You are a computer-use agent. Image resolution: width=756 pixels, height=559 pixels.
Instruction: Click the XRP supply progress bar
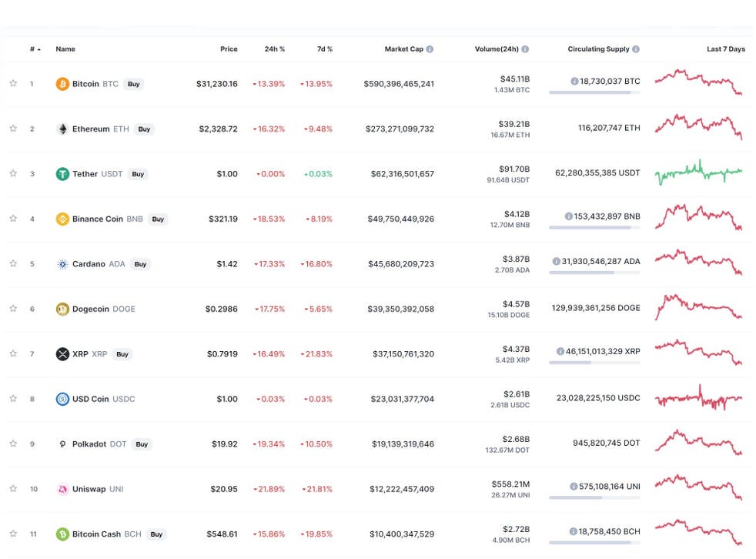point(594,362)
